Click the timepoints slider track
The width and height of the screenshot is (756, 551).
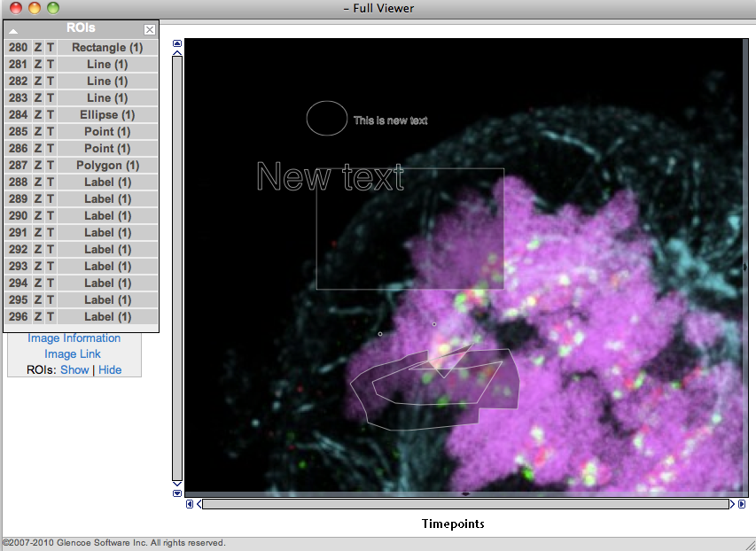point(465,504)
